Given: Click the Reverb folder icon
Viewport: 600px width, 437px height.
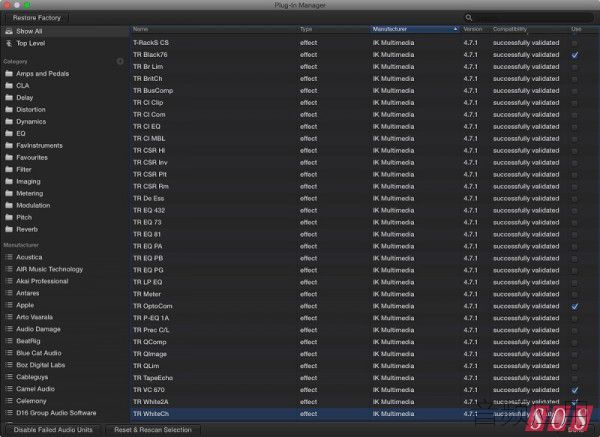Looking at the screenshot, I should tap(9, 229).
